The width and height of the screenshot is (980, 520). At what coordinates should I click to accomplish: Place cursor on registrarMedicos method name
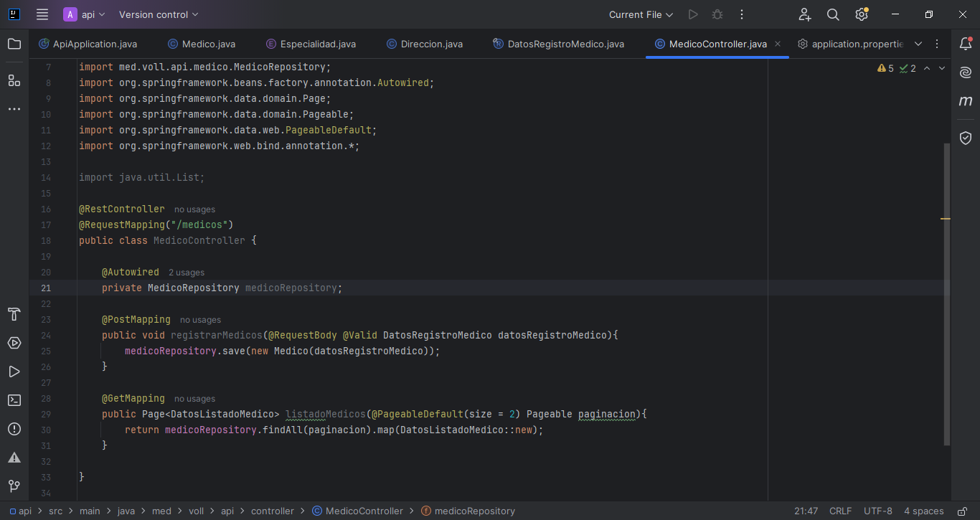[x=217, y=336]
